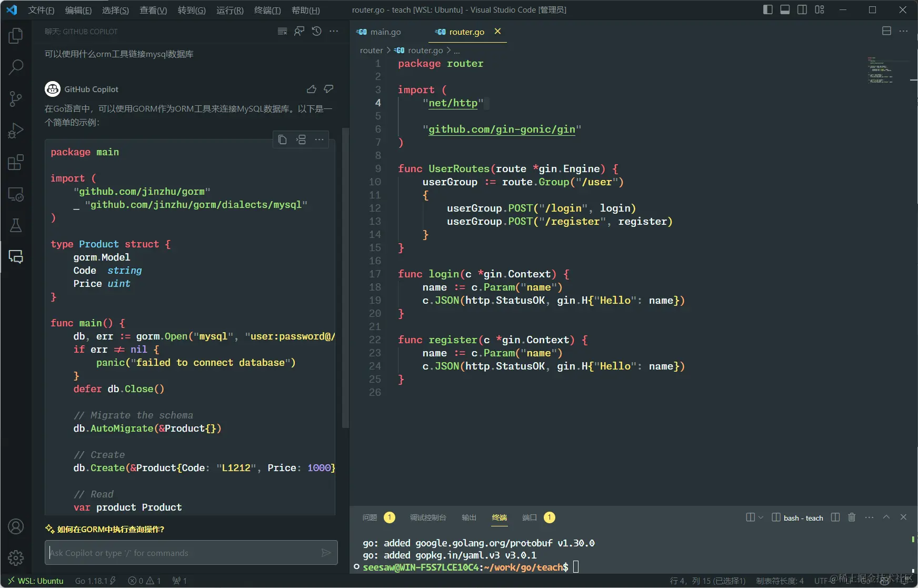Open the Accounts menu icon

(16, 526)
